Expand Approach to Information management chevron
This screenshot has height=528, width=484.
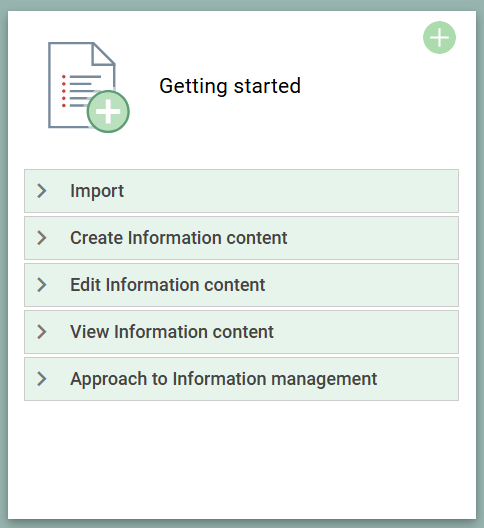(x=41, y=379)
